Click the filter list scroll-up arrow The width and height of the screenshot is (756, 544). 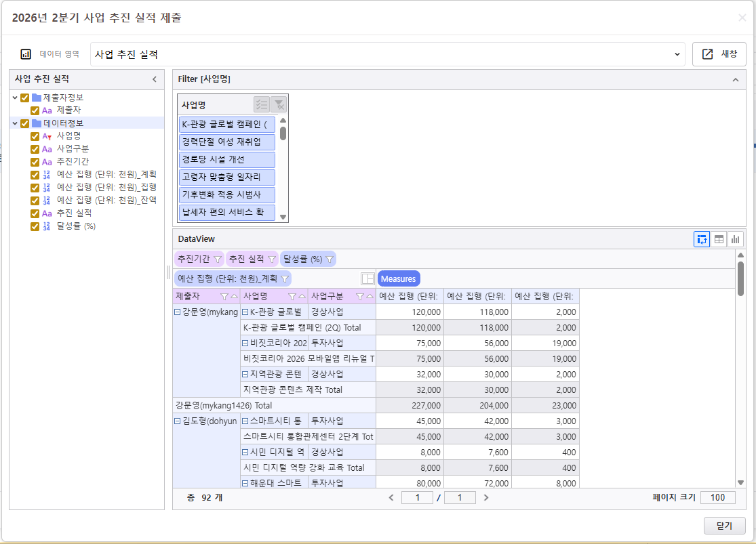point(283,120)
